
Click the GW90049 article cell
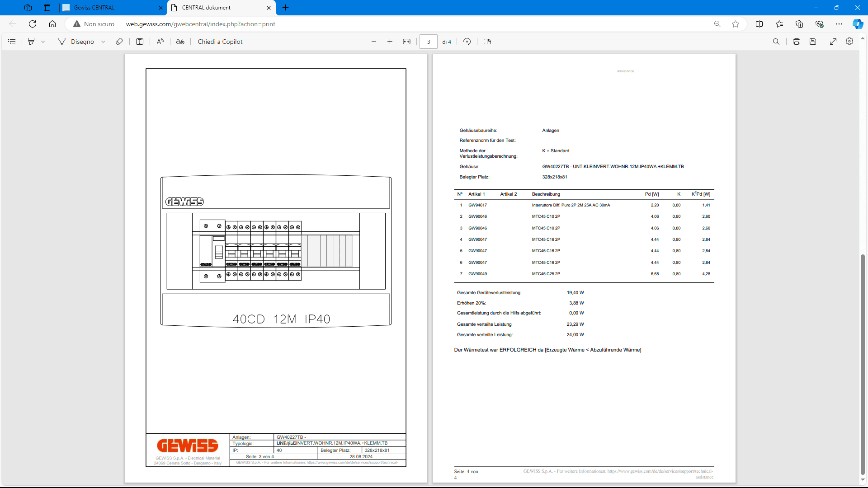click(477, 274)
